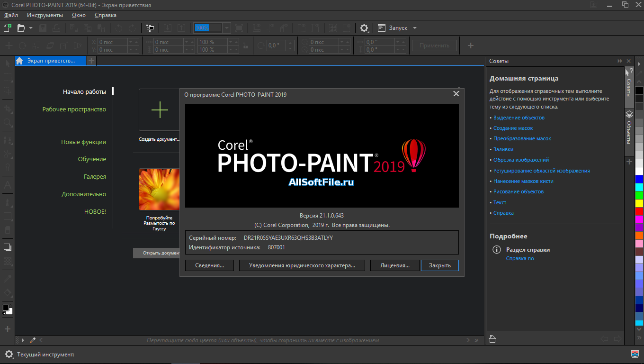Click the plus icon to add new tab
Viewport: 644px width, 364px height.
click(91, 61)
